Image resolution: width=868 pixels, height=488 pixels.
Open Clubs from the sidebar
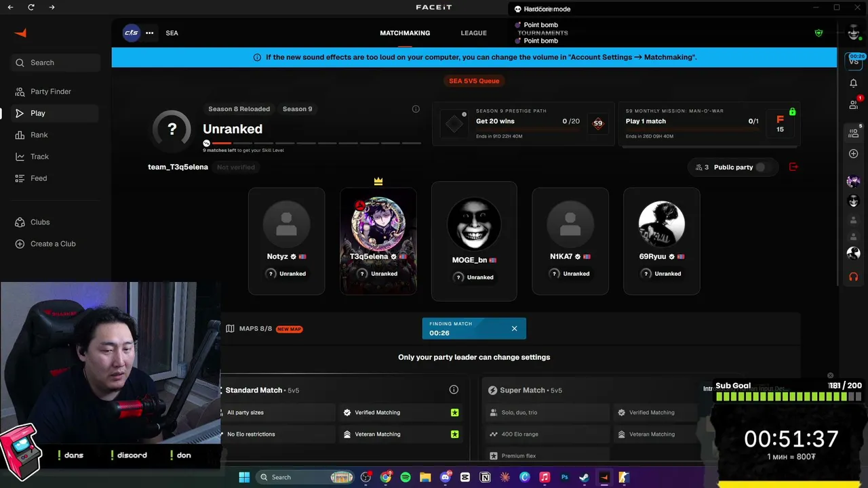point(40,222)
